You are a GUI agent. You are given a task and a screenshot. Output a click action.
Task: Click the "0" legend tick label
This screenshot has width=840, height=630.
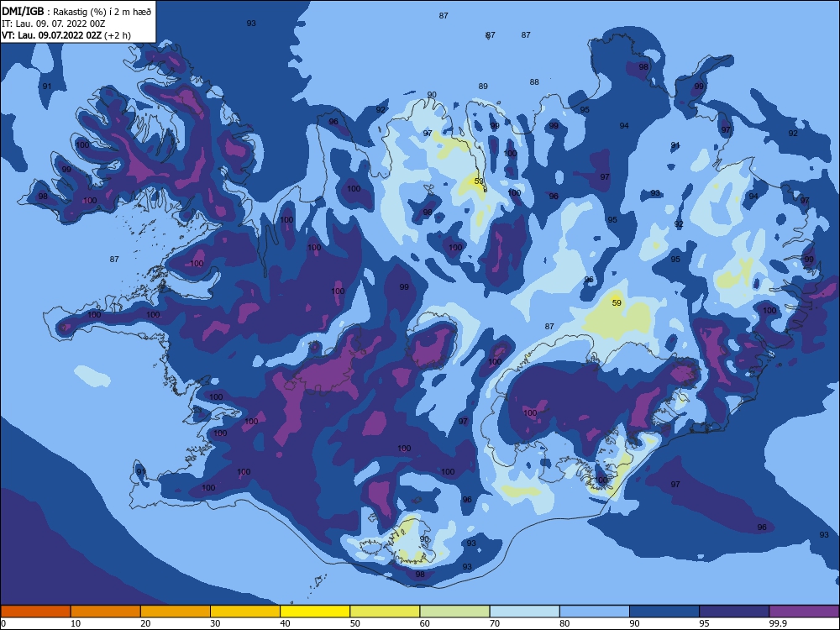[x=3, y=623]
